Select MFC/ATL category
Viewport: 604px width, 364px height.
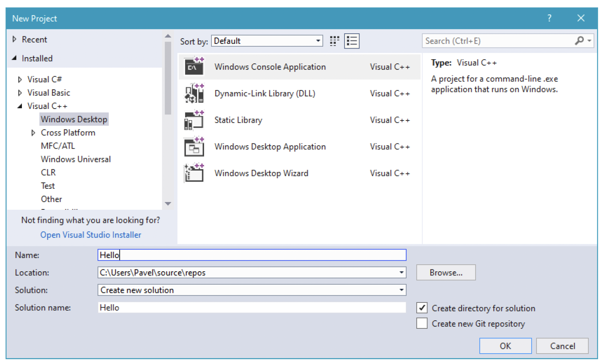(x=58, y=146)
